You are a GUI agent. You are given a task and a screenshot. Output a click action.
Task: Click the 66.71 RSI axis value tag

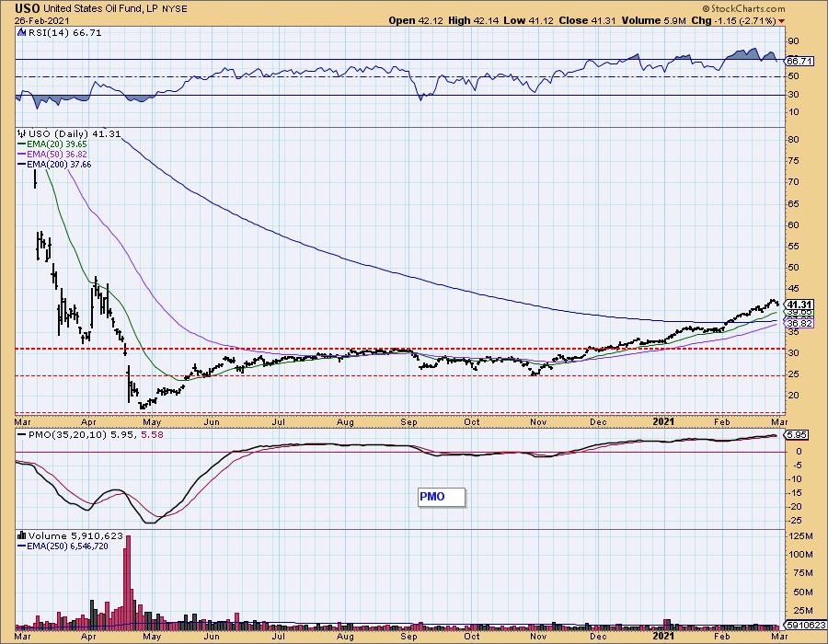799,62
